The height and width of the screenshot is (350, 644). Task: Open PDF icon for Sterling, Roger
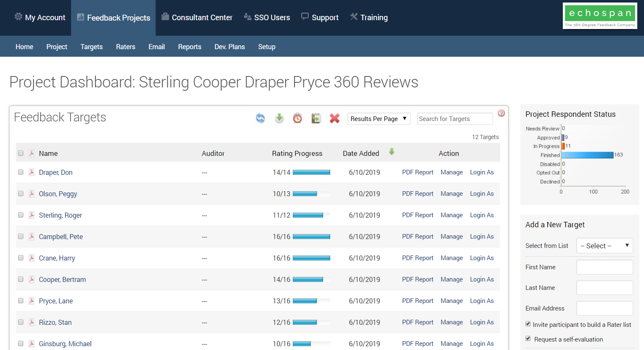tap(32, 215)
